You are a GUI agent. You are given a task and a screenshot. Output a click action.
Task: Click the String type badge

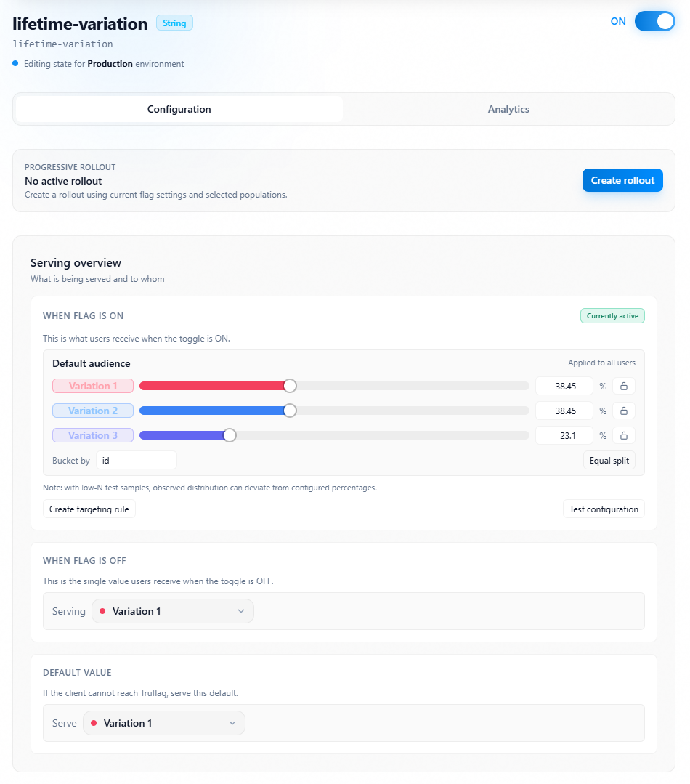click(x=174, y=23)
